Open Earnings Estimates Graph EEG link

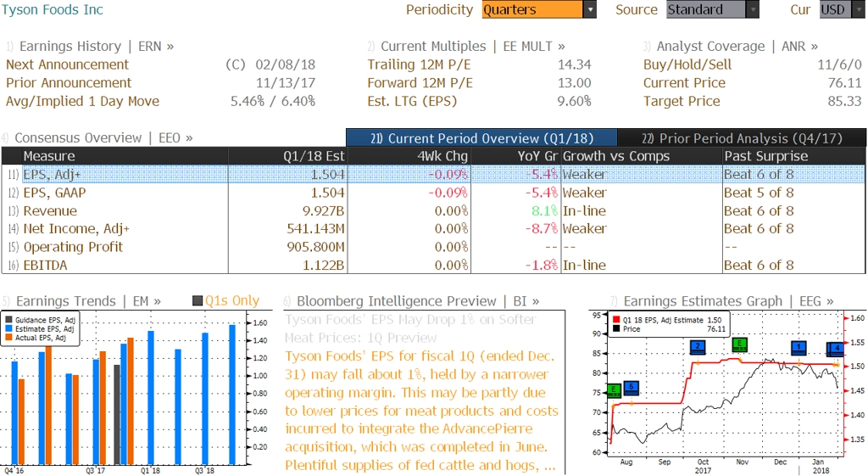click(x=728, y=301)
